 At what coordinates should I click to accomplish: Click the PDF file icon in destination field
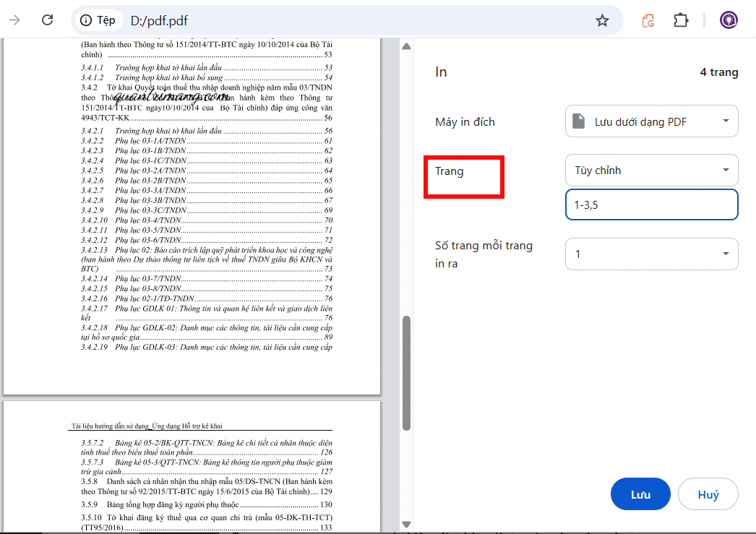pos(578,121)
